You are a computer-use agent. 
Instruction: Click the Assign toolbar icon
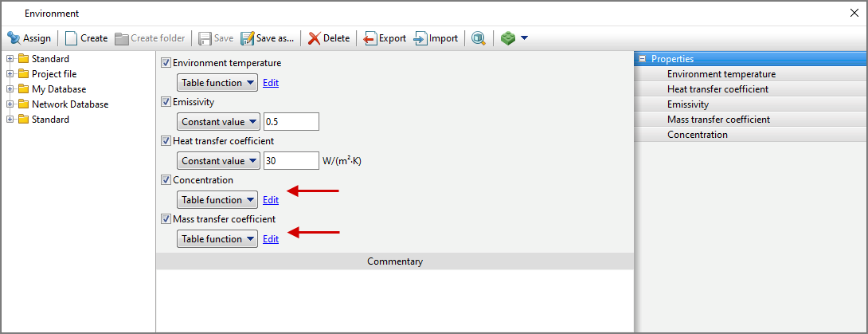pyautogui.click(x=14, y=38)
